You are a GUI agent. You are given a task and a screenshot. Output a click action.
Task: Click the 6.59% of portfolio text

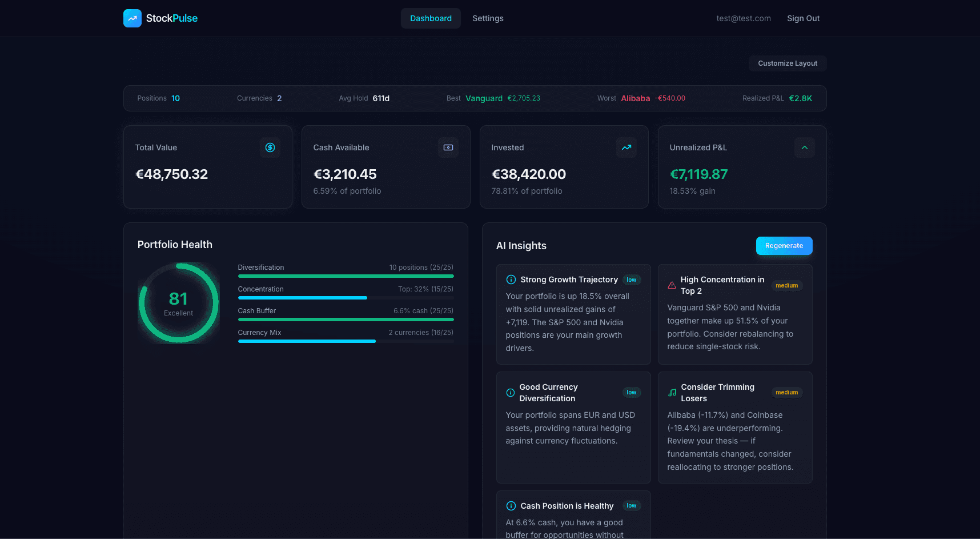(x=347, y=191)
